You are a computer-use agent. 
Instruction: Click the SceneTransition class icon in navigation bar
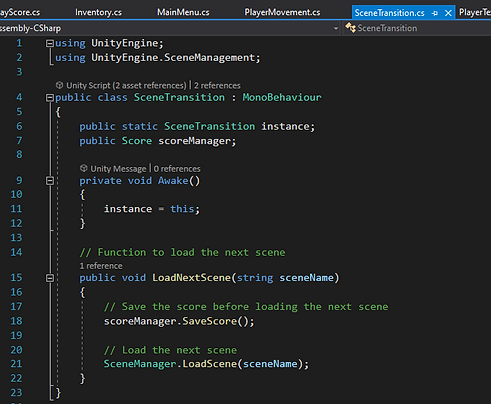point(350,28)
